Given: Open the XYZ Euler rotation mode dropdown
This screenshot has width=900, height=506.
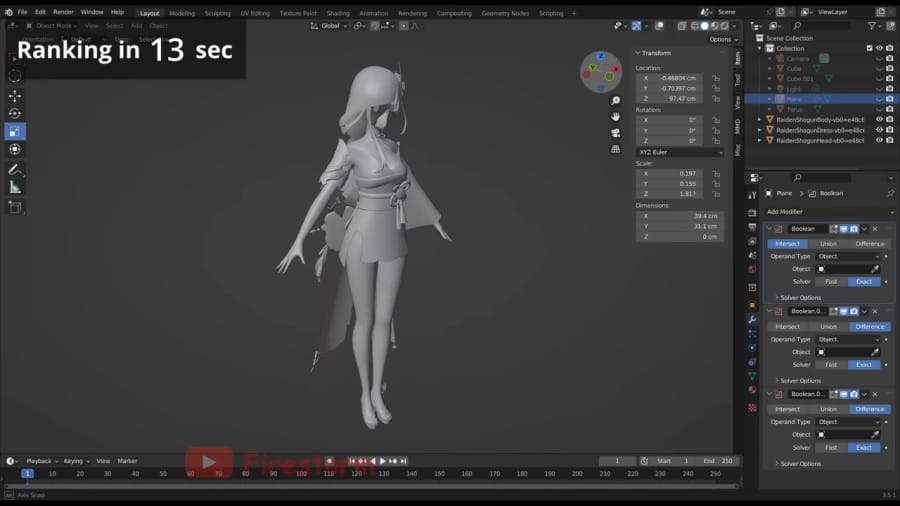Looking at the screenshot, I should (680, 152).
